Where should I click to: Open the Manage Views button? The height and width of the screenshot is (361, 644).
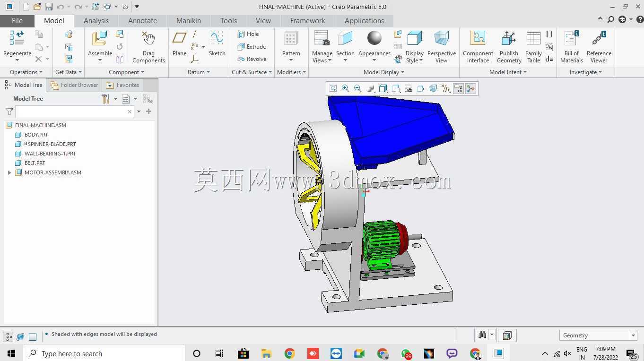click(x=322, y=46)
